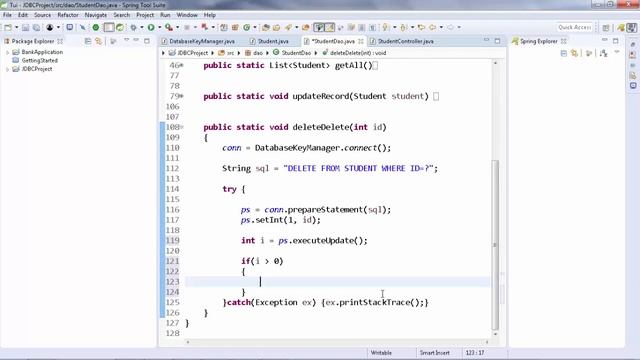Close the StudentDao.java editor tab
This screenshot has width=640, height=360.
(x=361, y=41)
